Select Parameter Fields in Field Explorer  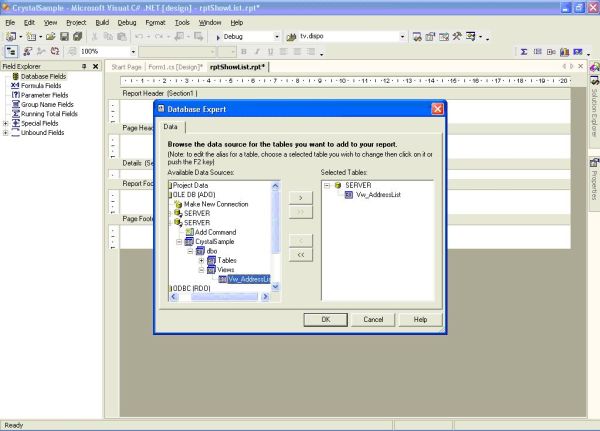point(44,95)
